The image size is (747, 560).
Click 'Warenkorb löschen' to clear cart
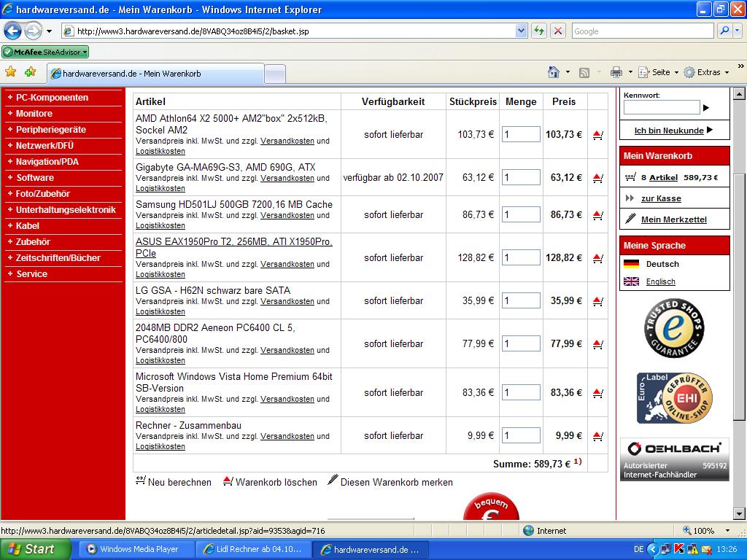click(x=270, y=481)
